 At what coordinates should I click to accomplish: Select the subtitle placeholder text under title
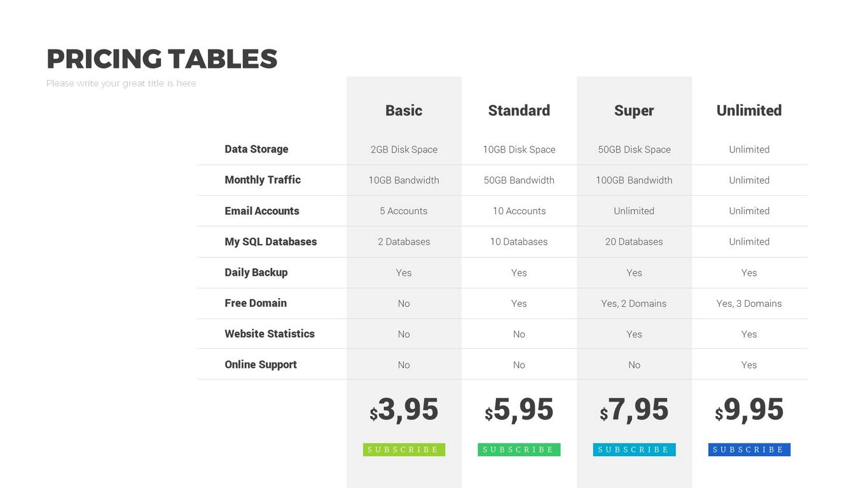[x=121, y=83]
